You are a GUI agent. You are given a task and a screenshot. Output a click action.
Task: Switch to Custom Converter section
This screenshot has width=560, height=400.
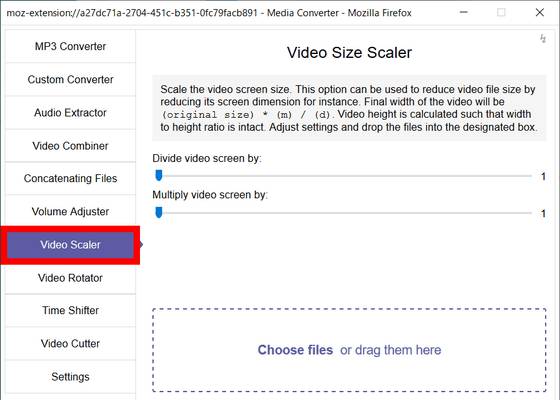coord(70,79)
